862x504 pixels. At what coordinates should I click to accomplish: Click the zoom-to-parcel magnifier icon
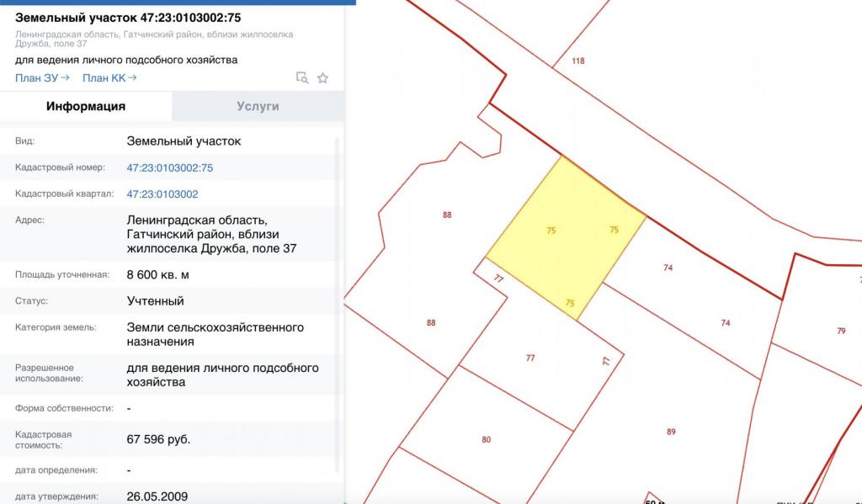pos(302,78)
